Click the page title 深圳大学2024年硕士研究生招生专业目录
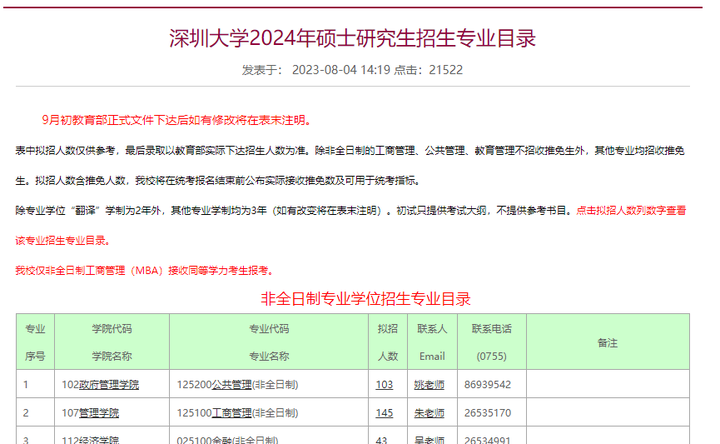This screenshot has width=720, height=444. pos(353,38)
